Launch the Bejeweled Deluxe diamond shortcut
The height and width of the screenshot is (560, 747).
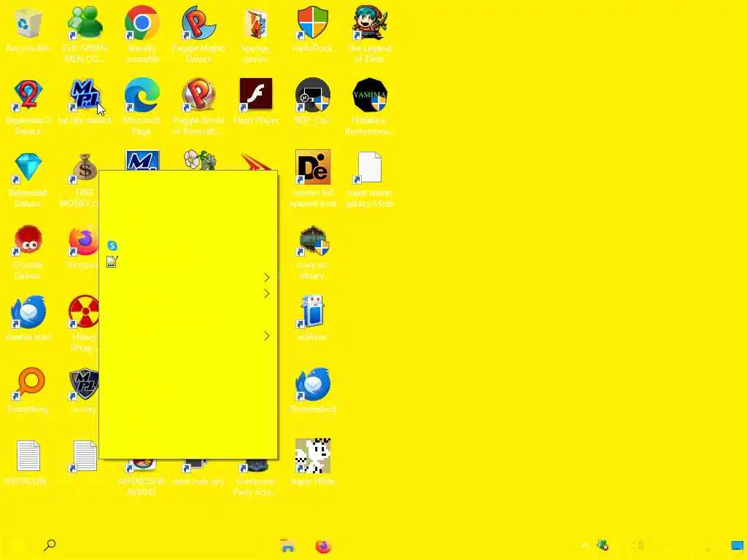(x=28, y=168)
